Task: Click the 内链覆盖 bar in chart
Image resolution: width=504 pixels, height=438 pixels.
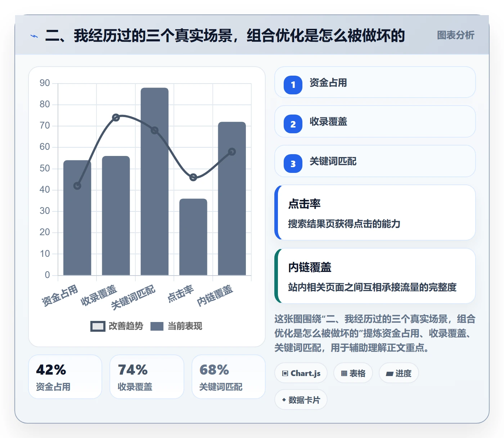Action: click(232, 198)
